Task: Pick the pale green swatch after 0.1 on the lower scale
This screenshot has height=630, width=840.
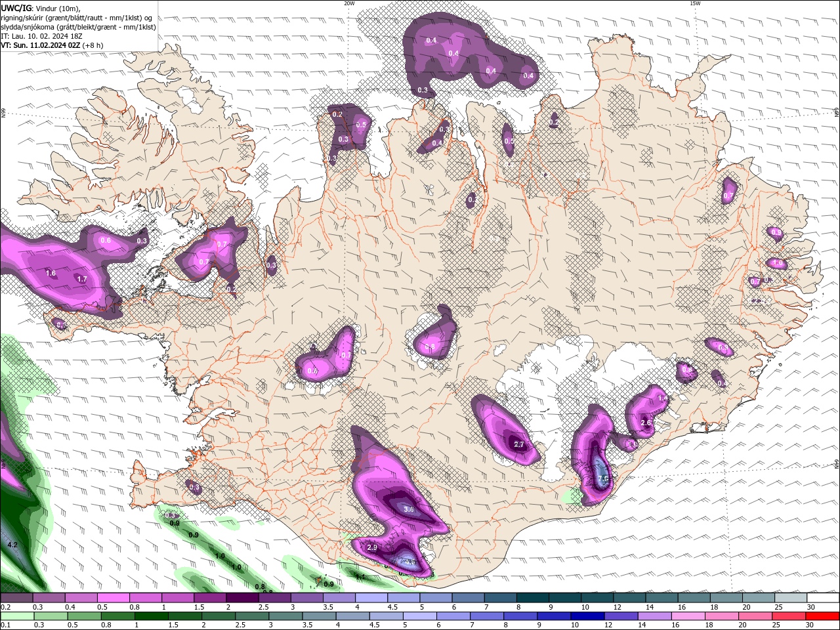Action: (x=16, y=616)
